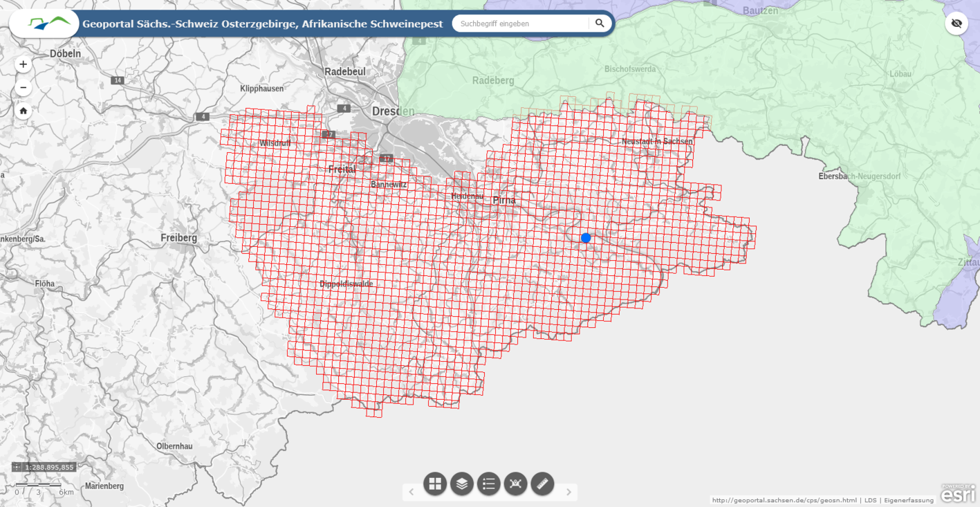Open the layer list widget
Viewport: 980px width, 507px height.
(462, 484)
